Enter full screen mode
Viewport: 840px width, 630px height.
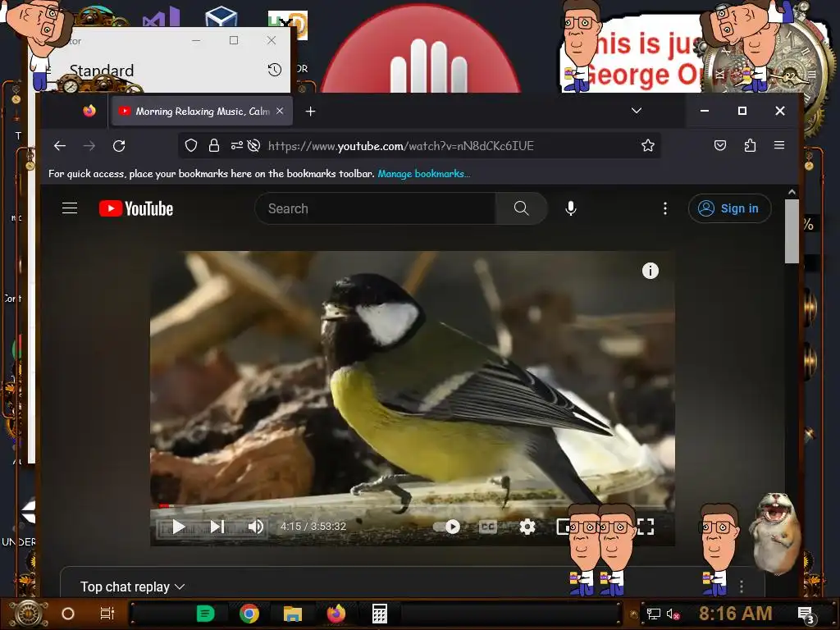[x=646, y=527]
